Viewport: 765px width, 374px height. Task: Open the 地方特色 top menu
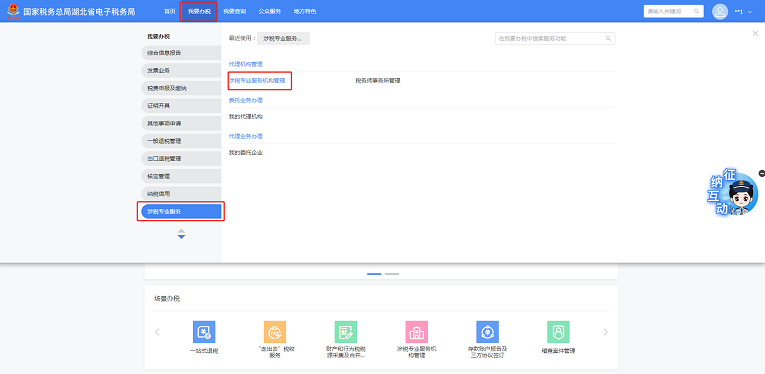(x=305, y=11)
